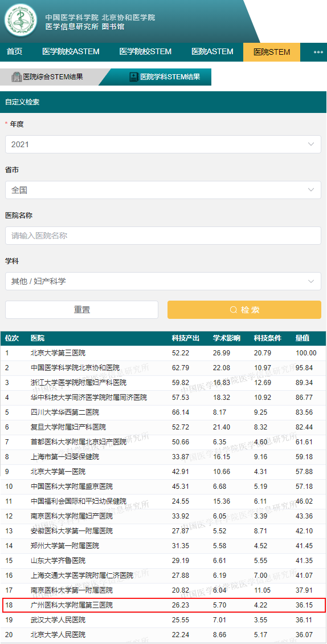Click the 重置 reset button
This screenshot has height=644, width=327.
[x=81, y=310]
